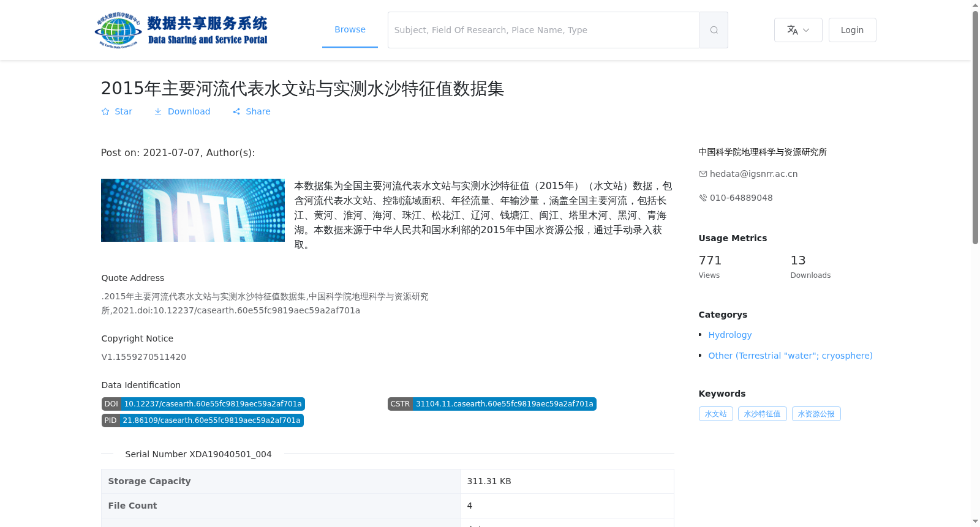This screenshot has height=527, width=980.
Task: Click the institute name 中国科学院地理科学与资源研究所
Action: [x=763, y=152]
